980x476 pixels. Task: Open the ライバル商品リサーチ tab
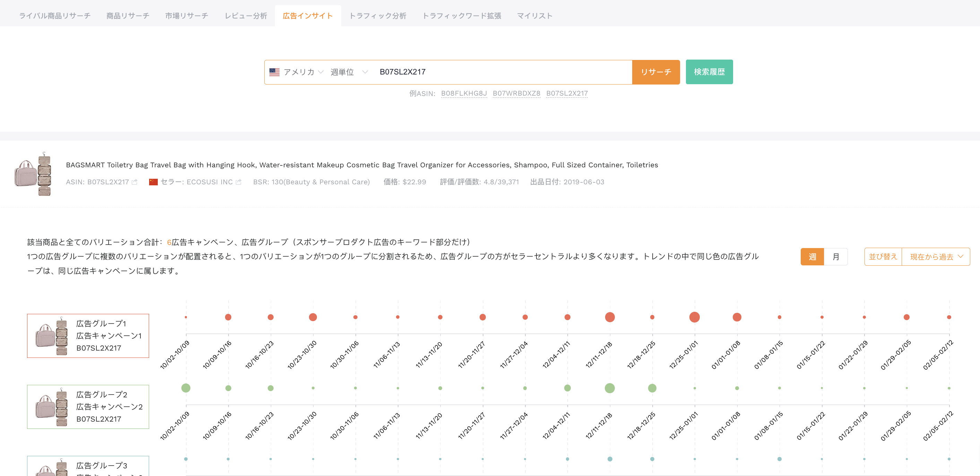coord(55,16)
